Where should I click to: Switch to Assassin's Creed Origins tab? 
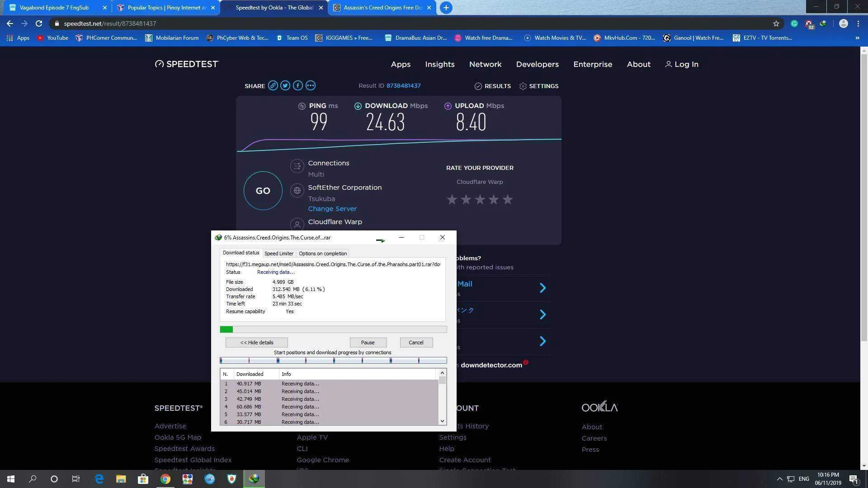[x=382, y=8]
